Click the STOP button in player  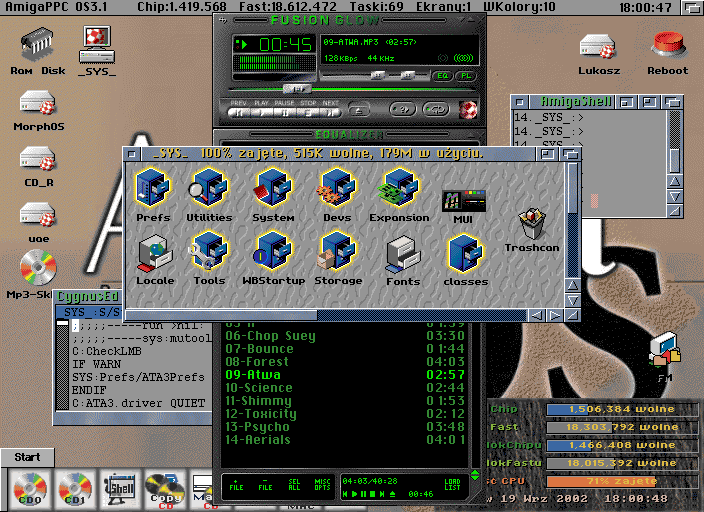tap(308, 113)
